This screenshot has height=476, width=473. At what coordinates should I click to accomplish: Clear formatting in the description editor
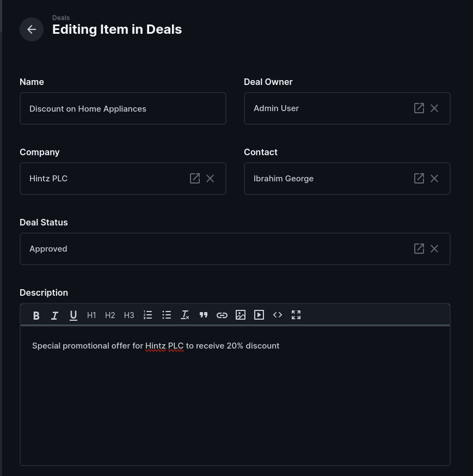click(x=185, y=315)
